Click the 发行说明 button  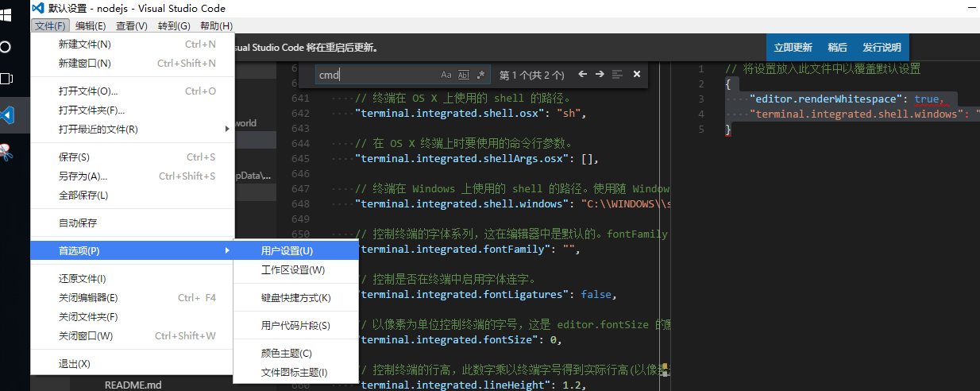click(x=882, y=47)
